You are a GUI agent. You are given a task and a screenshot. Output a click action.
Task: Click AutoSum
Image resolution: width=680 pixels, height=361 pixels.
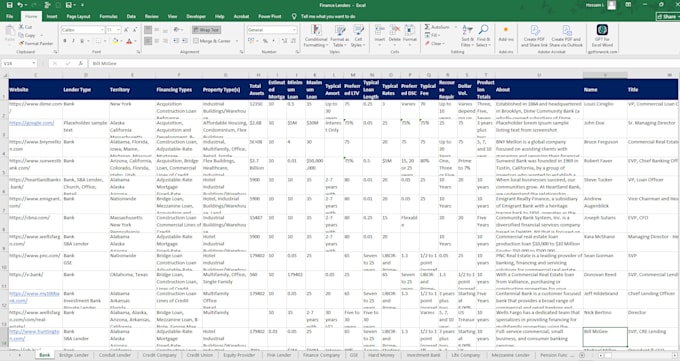[437, 27]
